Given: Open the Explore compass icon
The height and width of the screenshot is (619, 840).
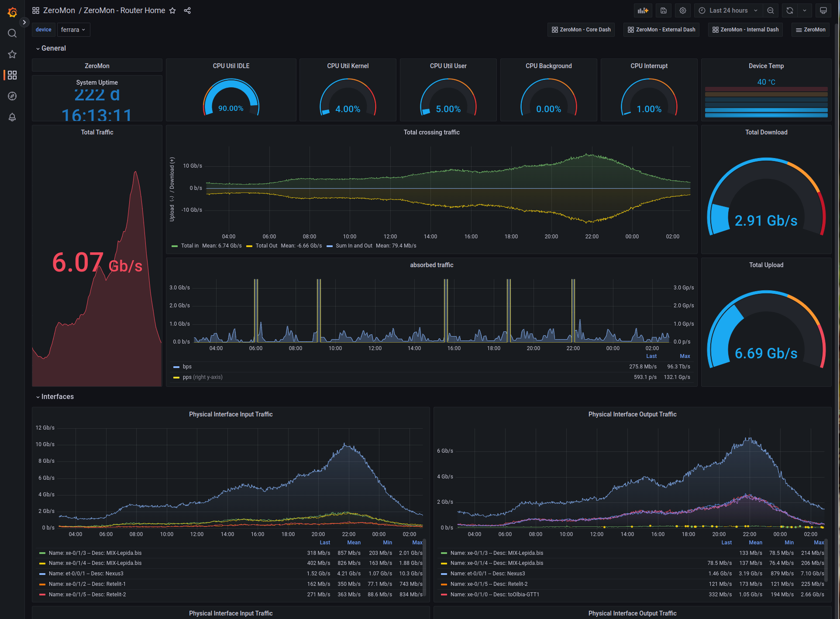Looking at the screenshot, I should pos(12,96).
